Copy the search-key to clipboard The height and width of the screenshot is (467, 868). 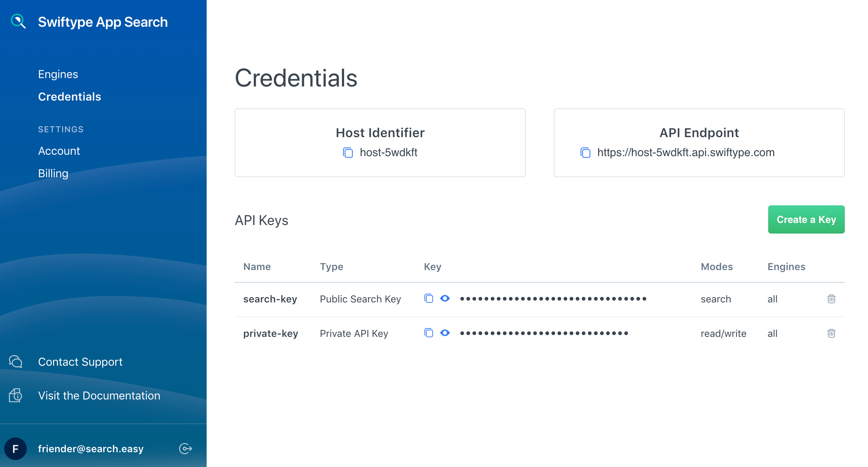(x=428, y=299)
